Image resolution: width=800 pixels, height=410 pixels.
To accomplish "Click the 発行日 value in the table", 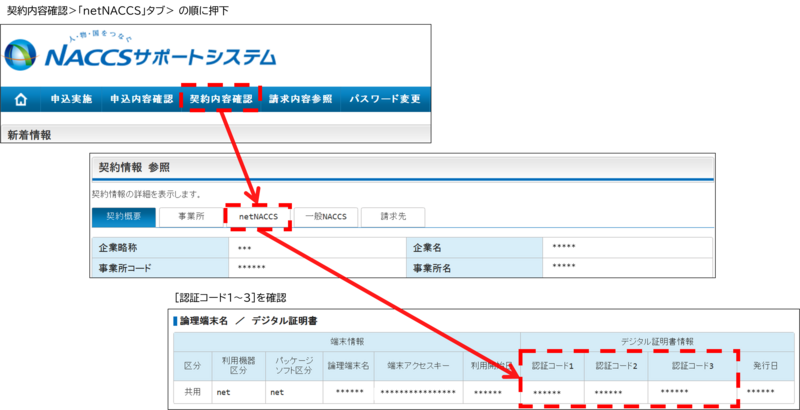I will click(767, 392).
